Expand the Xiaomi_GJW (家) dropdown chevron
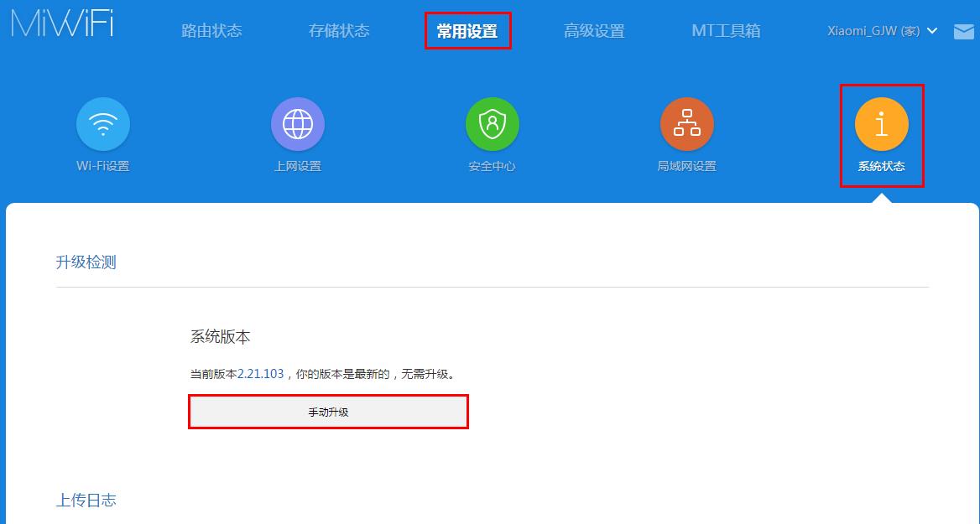Image resolution: width=980 pixels, height=524 pixels. tap(931, 30)
